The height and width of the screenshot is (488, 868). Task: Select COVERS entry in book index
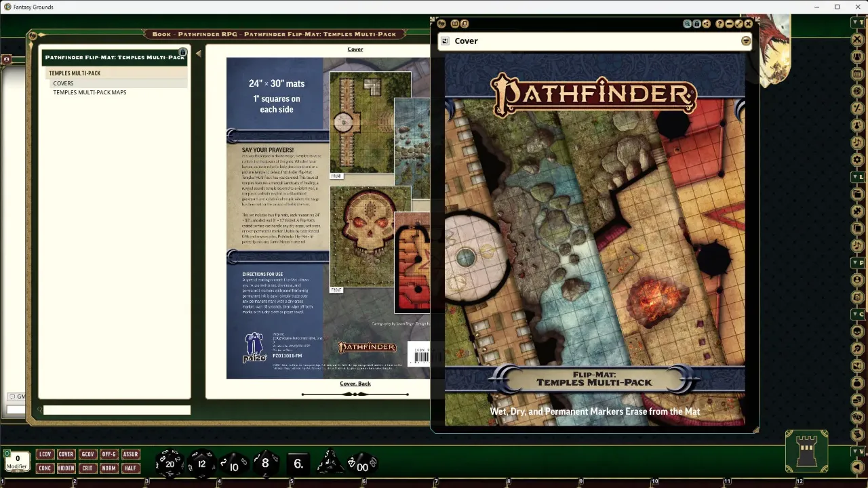[63, 83]
